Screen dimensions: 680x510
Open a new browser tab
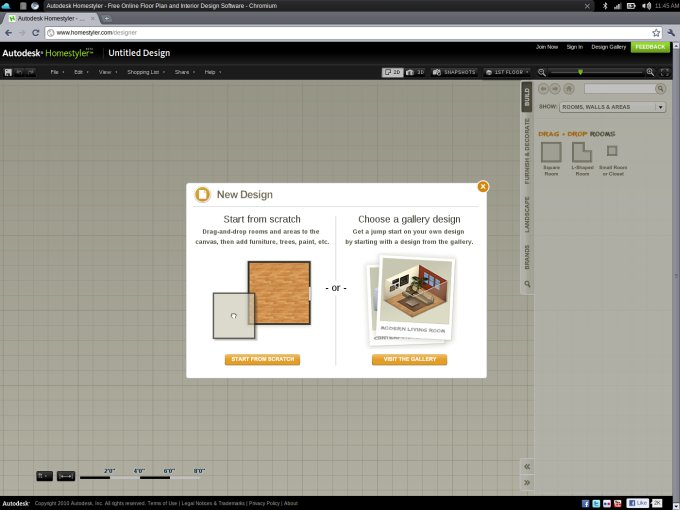(106, 19)
